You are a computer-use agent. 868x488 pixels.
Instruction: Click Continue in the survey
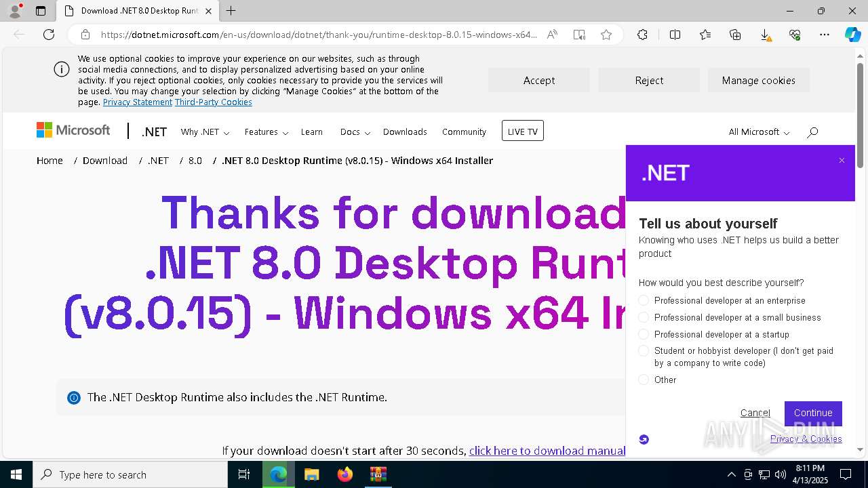(813, 413)
